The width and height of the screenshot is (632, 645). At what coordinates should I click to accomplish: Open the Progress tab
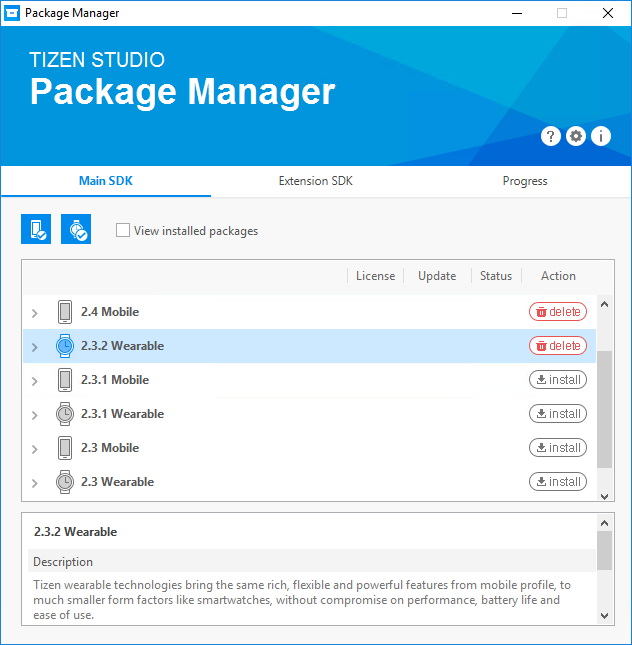[525, 181]
